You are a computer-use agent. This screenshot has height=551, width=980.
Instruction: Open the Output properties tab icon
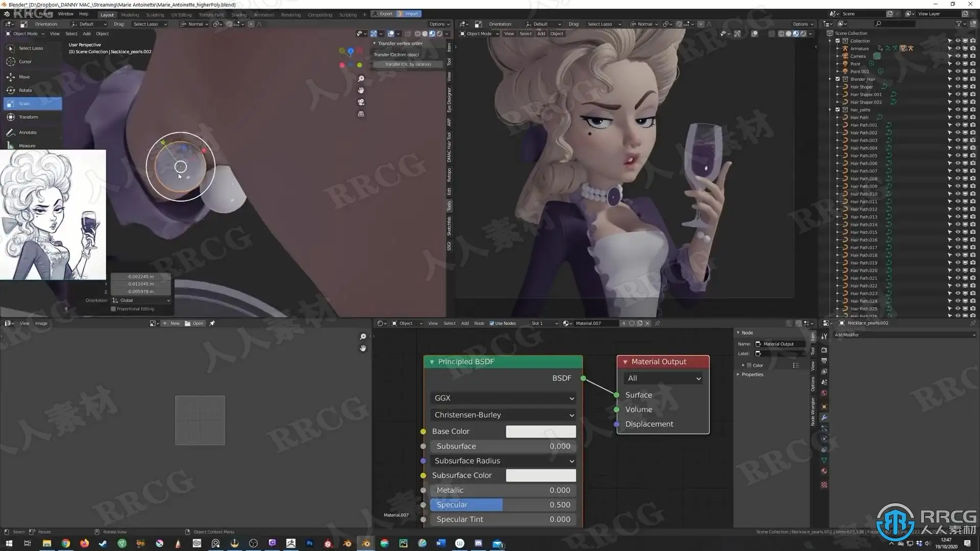pyautogui.click(x=824, y=361)
